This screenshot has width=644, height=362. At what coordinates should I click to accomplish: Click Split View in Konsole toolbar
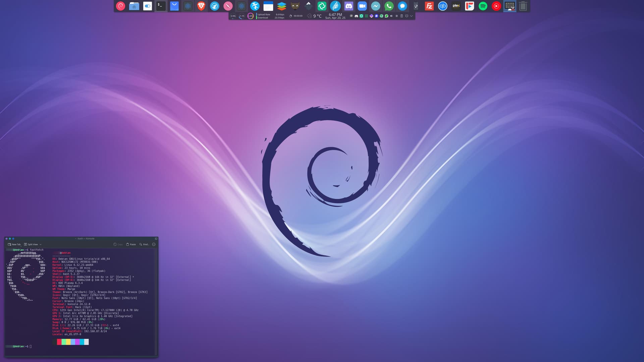[31, 244]
